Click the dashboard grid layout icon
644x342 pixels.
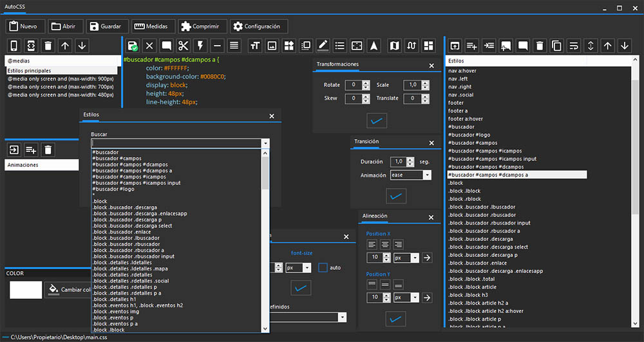coord(428,46)
